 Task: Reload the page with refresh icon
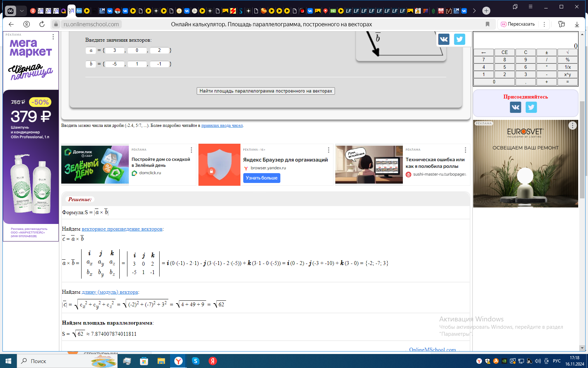click(42, 24)
